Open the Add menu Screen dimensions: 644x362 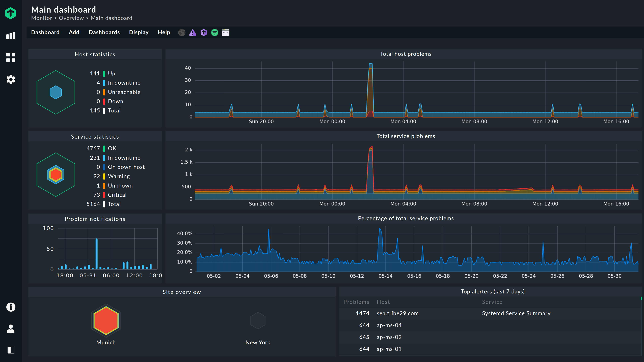tap(74, 32)
